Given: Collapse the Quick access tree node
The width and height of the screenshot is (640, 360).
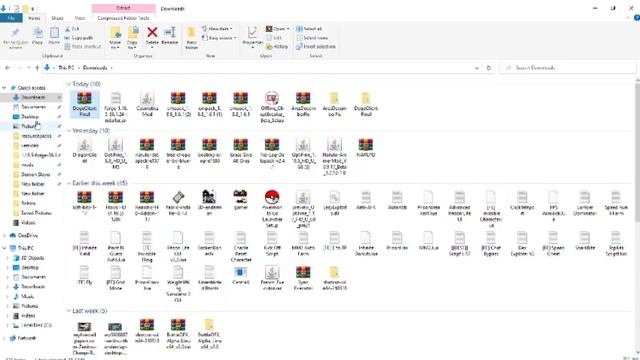Looking at the screenshot, I should 4,88.
